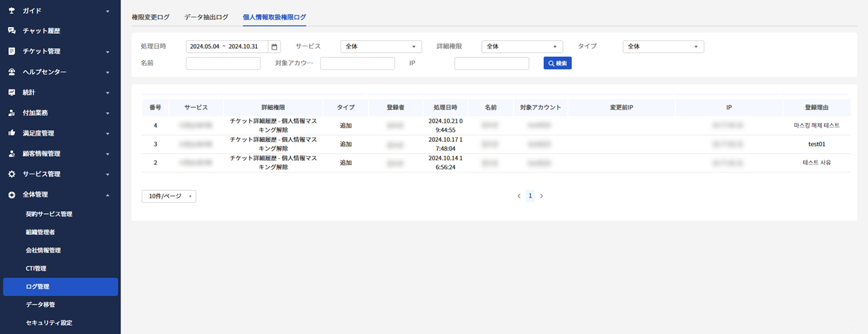Open the タイプ filter dropdown

(x=663, y=47)
